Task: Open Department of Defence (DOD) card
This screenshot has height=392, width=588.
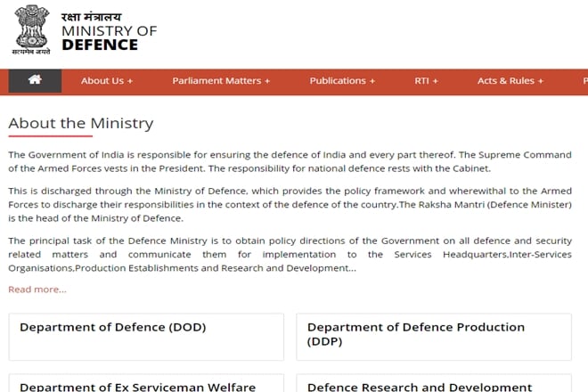Action: [x=146, y=337]
